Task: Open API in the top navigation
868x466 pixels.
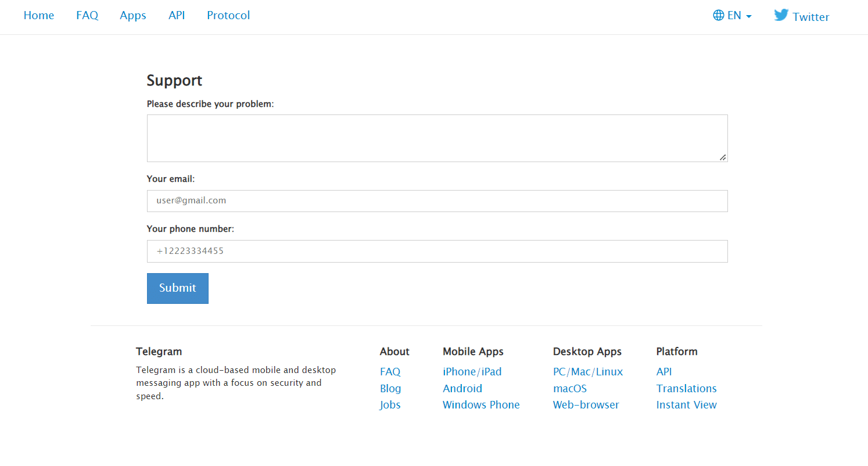Action: [x=177, y=16]
